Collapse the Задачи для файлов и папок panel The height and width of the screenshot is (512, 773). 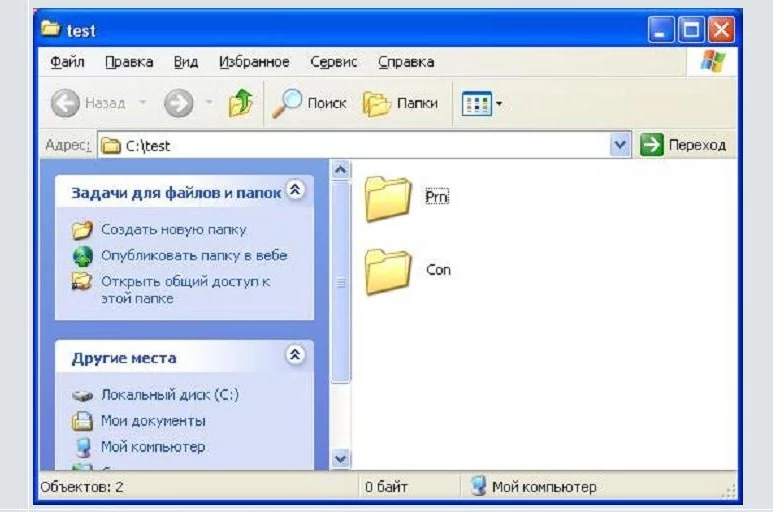click(295, 190)
